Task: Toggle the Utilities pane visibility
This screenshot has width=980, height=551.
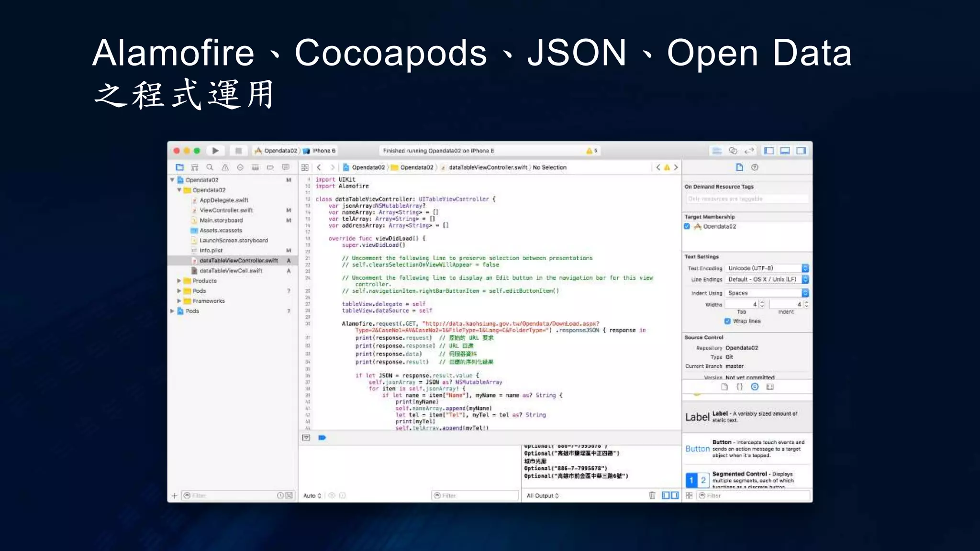Action: point(801,151)
